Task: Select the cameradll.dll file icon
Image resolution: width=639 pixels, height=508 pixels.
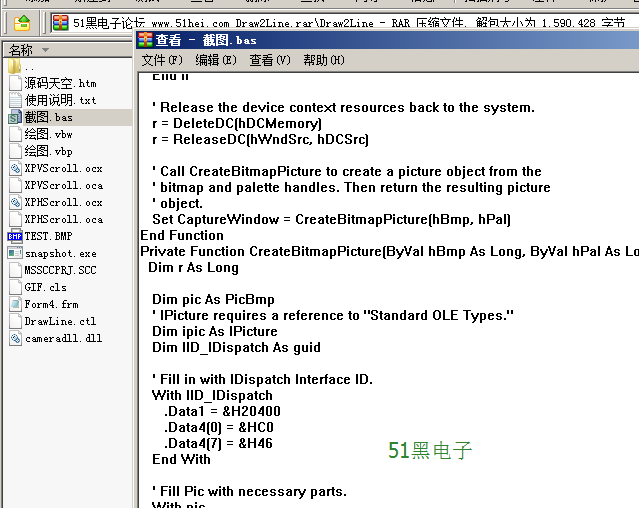Action: pos(15,338)
